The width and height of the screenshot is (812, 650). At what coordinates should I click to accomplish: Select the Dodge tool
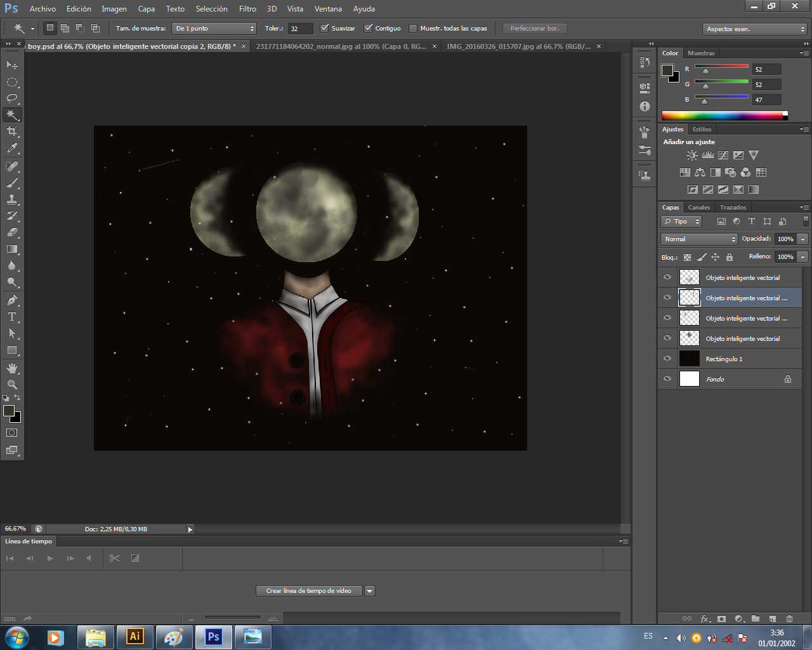(12, 282)
